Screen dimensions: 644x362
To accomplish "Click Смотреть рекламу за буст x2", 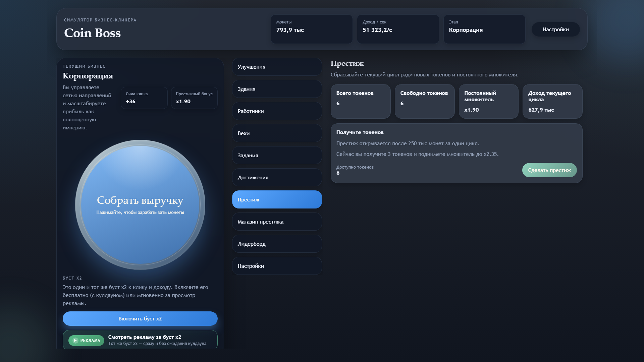I will click(x=140, y=340).
